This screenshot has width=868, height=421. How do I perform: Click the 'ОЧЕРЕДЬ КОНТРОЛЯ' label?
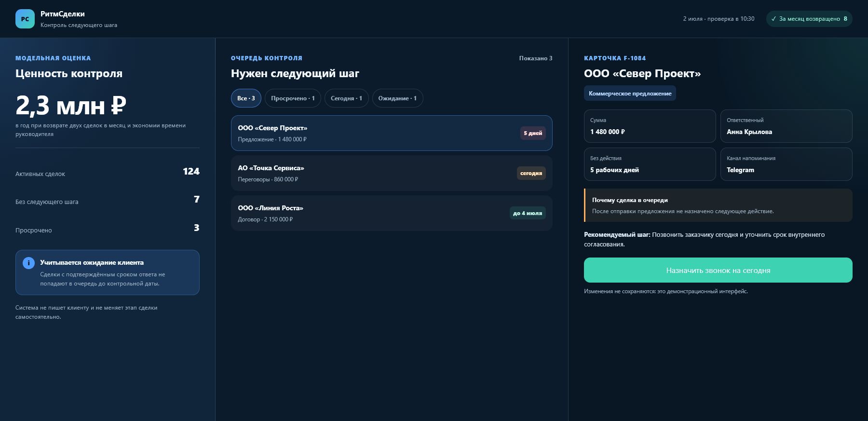click(267, 58)
